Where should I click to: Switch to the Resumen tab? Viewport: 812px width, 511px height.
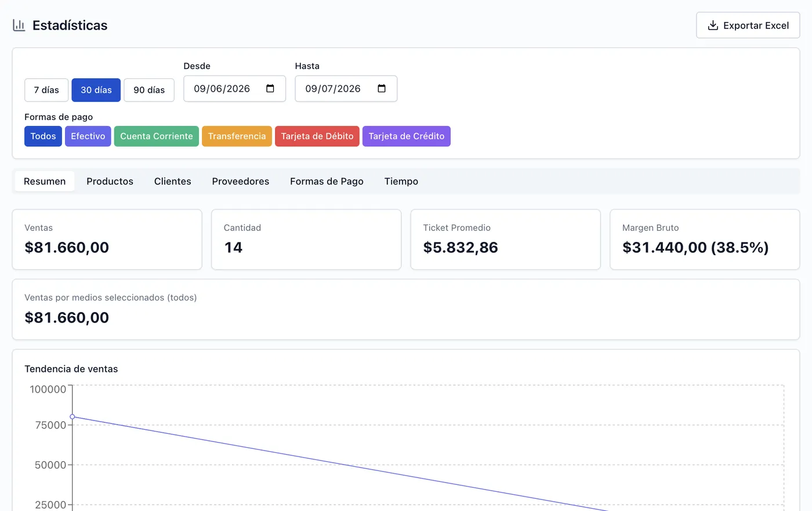coord(45,182)
